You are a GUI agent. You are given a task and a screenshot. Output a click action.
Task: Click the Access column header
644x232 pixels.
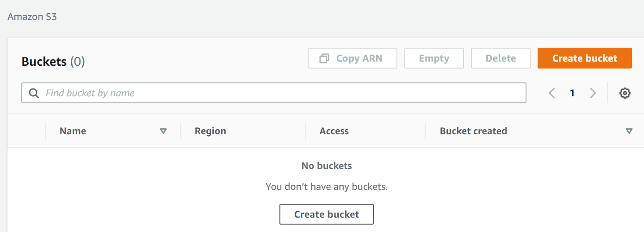tap(334, 131)
